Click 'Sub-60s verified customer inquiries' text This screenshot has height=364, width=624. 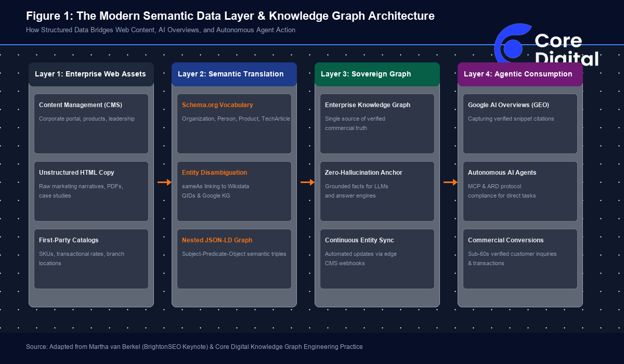[x=512, y=254]
